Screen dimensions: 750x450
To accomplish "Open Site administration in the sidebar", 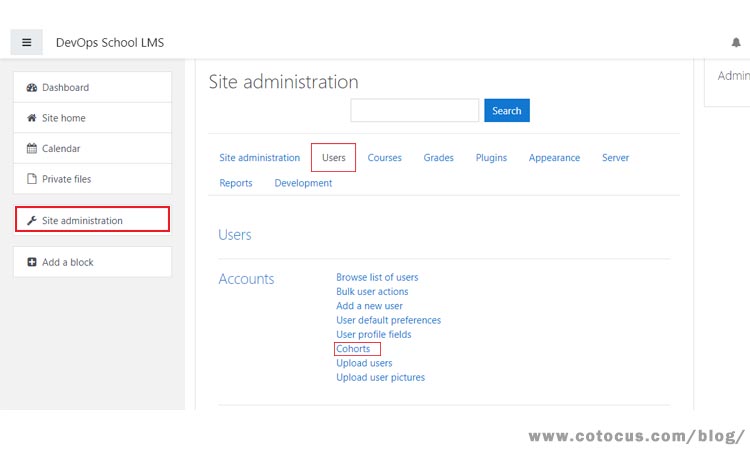I will [x=92, y=220].
